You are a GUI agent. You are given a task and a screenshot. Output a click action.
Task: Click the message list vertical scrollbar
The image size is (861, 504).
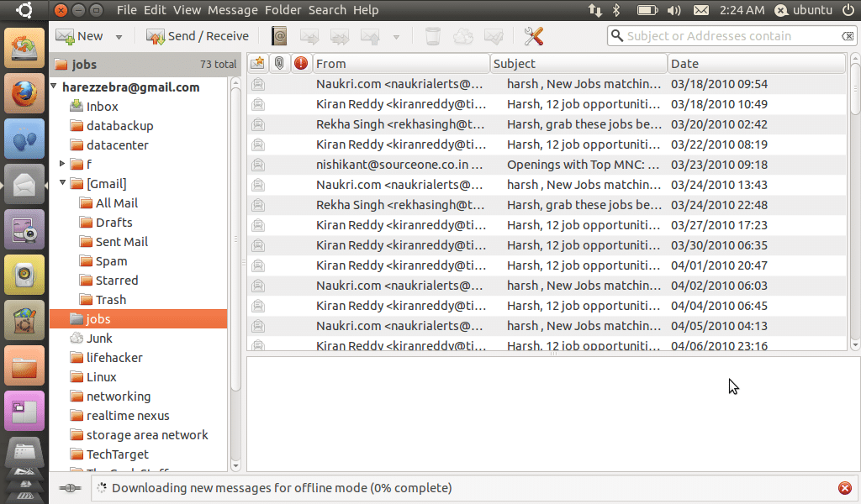tap(854, 210)
